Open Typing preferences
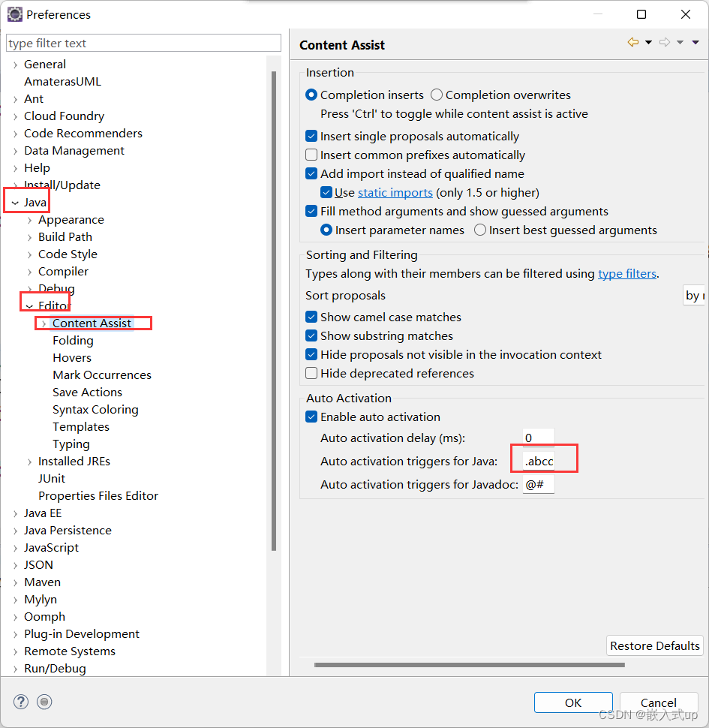Image resolution: width=709 pixels, height=728 pixels. [71, 444]
